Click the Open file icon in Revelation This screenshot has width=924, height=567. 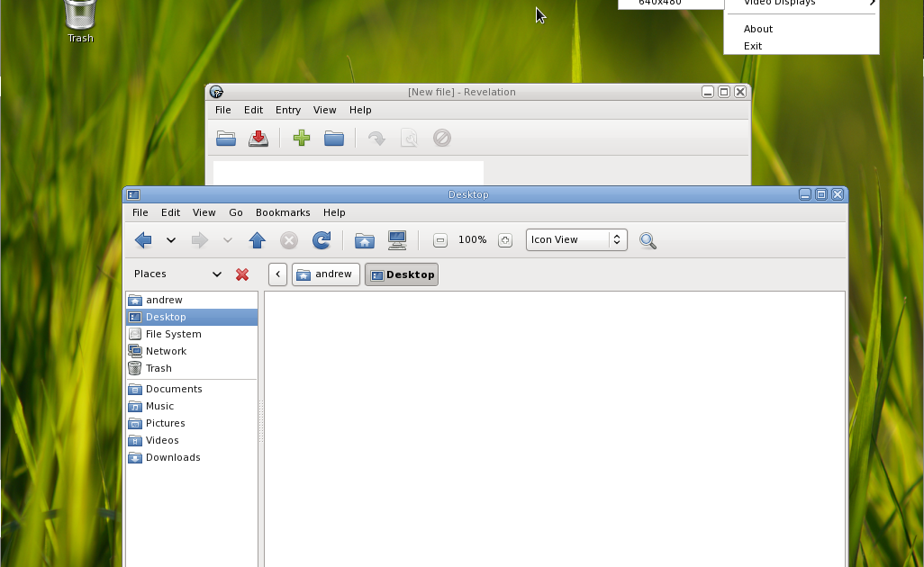[x=226, y=139]
